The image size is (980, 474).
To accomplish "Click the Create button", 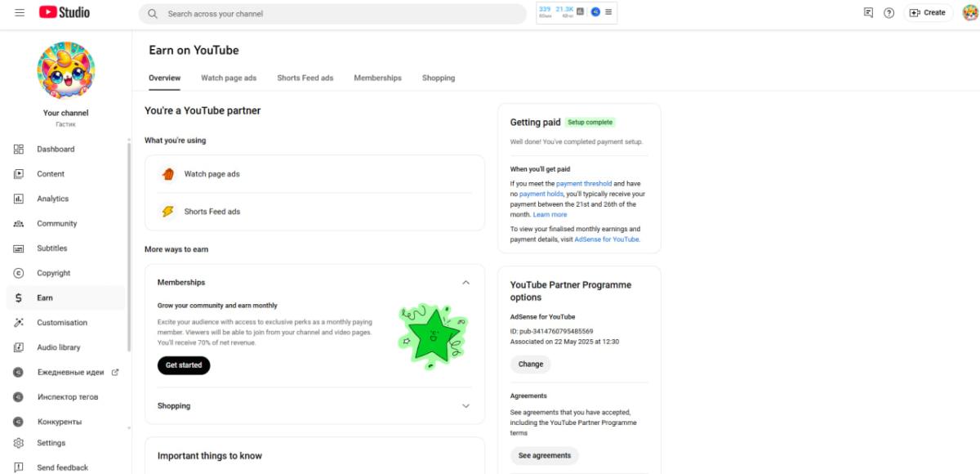I will tap(928, 12).
